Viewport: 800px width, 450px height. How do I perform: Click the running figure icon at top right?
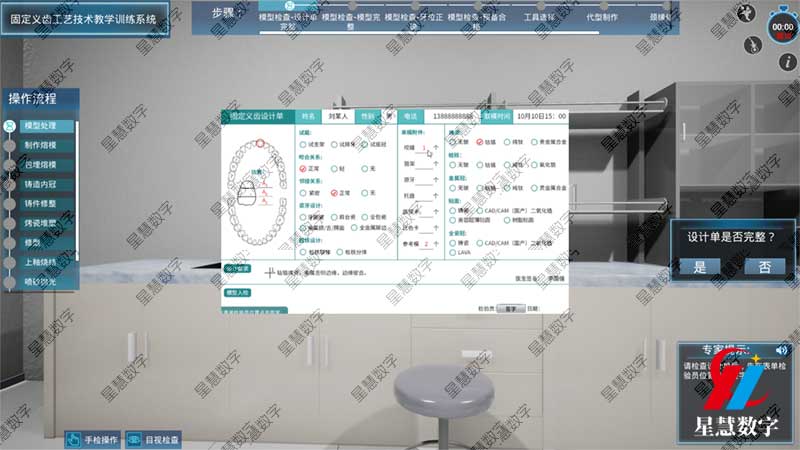[745, 13]
